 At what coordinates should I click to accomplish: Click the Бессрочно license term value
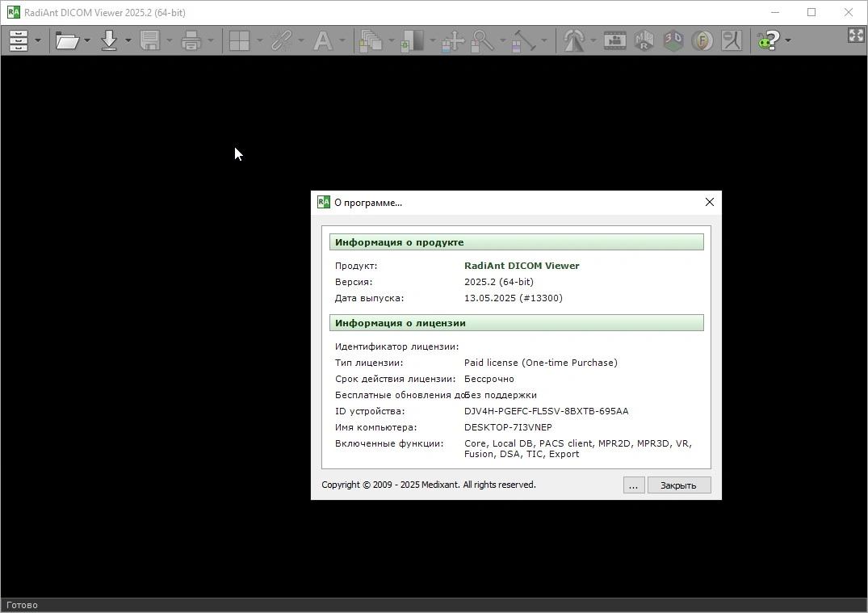pyautogui.click(x=489, y=379)
